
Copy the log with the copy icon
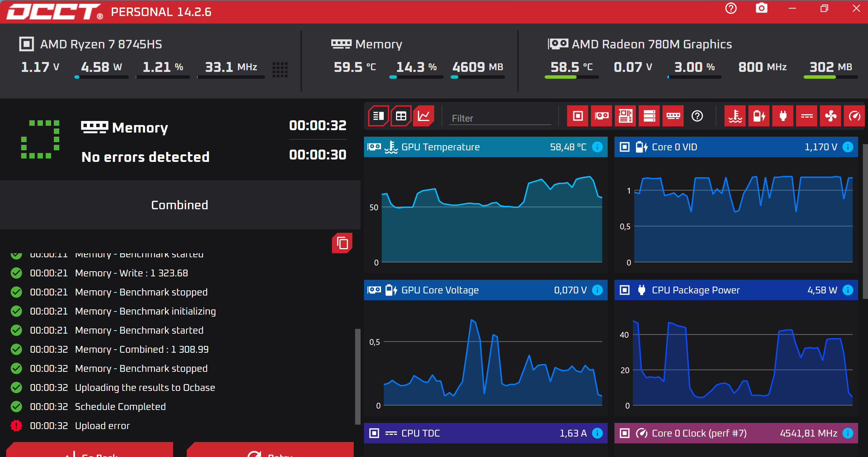coord(342,243)
